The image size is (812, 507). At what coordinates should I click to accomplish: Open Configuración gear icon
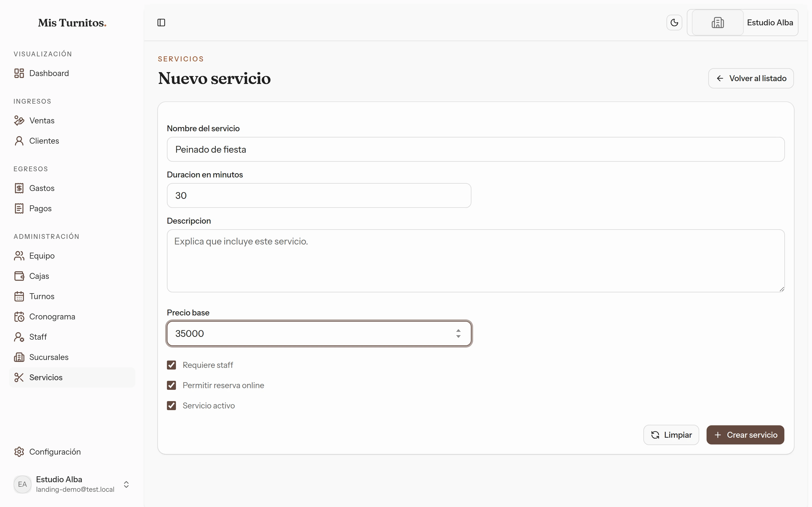pyautogui.click(x=19, y=452)
